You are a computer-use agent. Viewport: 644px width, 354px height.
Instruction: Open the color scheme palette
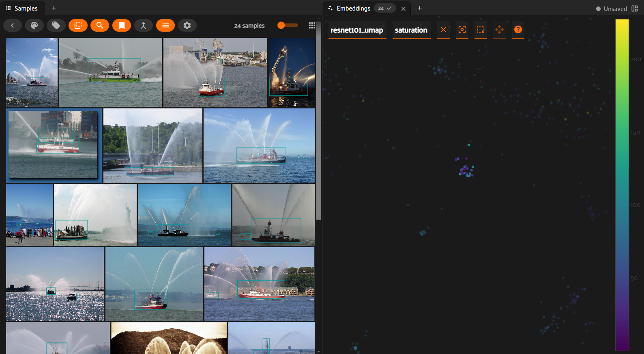34,26
